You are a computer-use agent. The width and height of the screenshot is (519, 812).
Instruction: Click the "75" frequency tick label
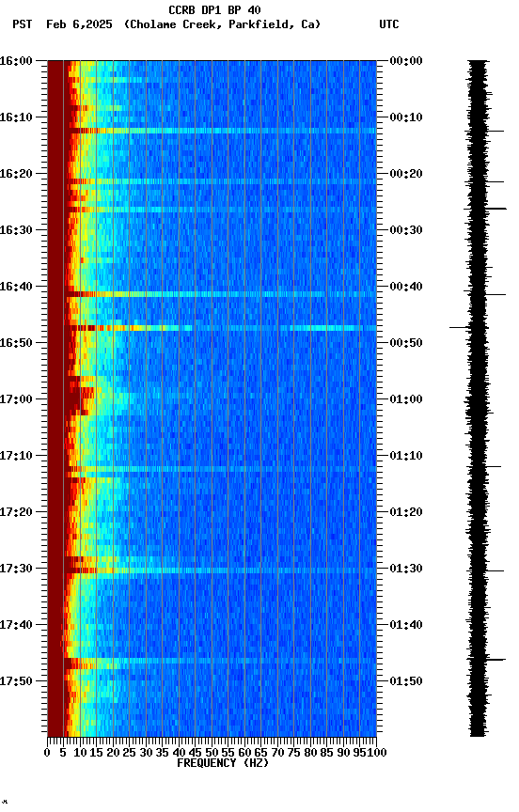coord(293,753)
